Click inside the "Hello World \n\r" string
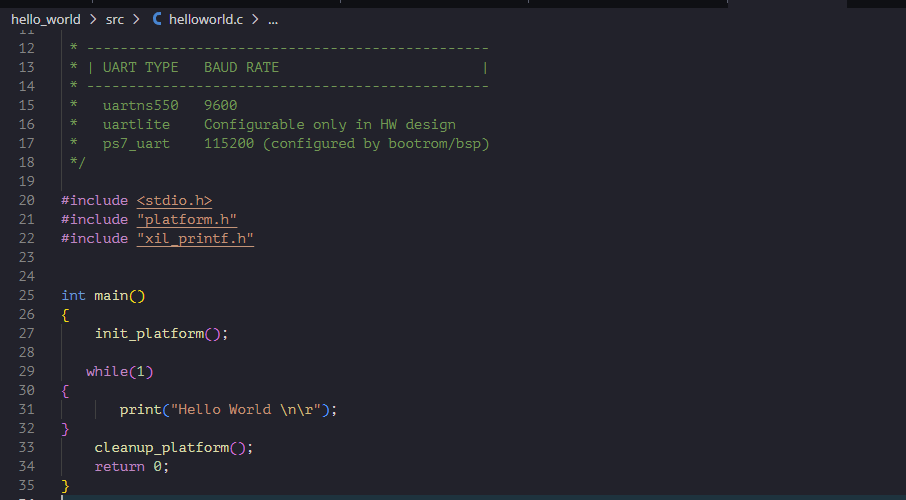 pyautogui.click(x=250, y=409)
